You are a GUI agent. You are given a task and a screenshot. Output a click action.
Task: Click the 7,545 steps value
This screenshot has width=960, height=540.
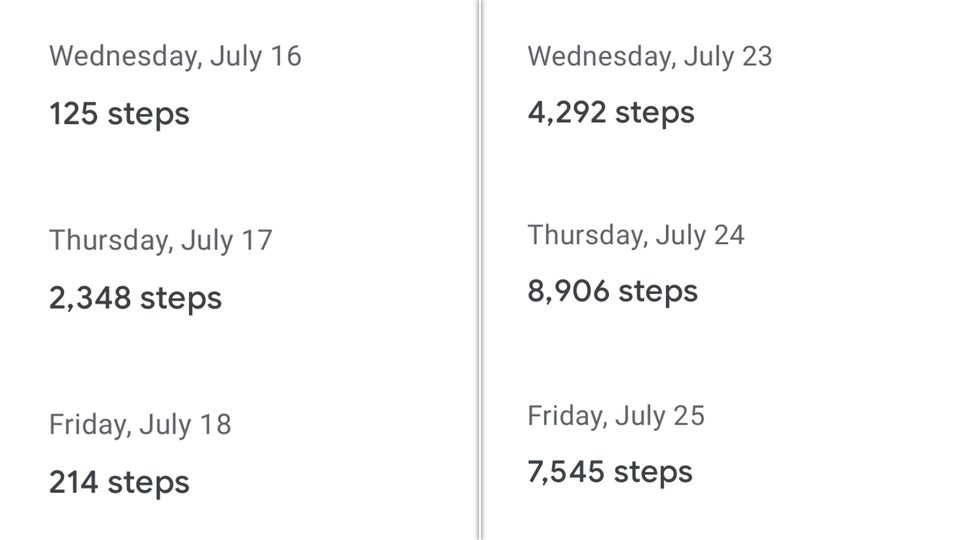[610, 472]
